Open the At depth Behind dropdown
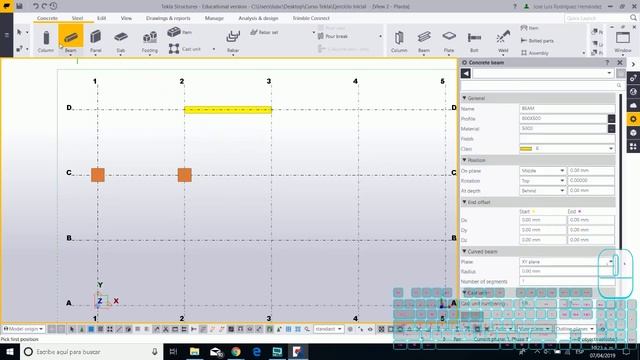 coord(542,191)
